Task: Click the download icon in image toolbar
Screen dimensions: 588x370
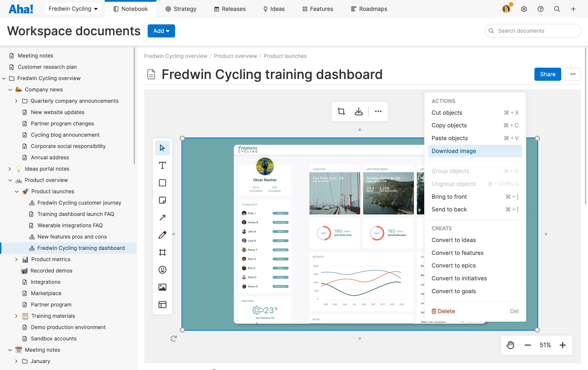Action: [358, 111]
